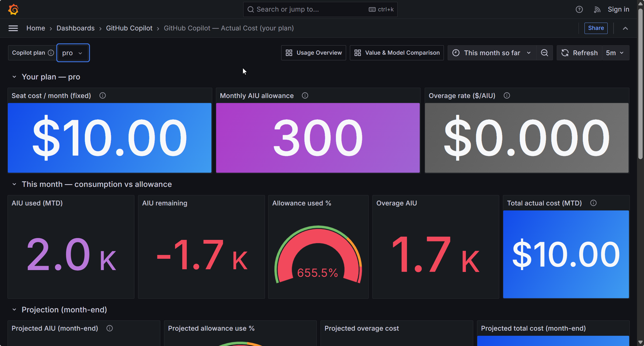Open the Copilot plan pro dropdown
Image resolution: width=644 pixels, height=346 pixels.
73,53
